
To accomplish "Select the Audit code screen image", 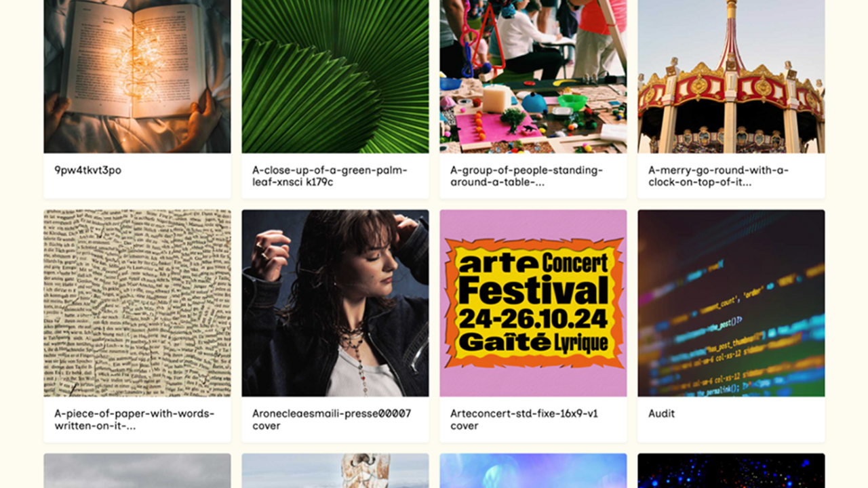I will click(731, 303).
